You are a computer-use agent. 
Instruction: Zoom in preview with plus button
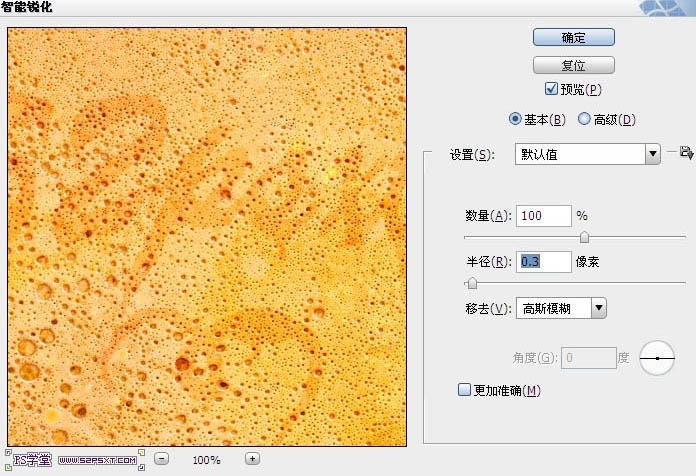tap(253, 459)
